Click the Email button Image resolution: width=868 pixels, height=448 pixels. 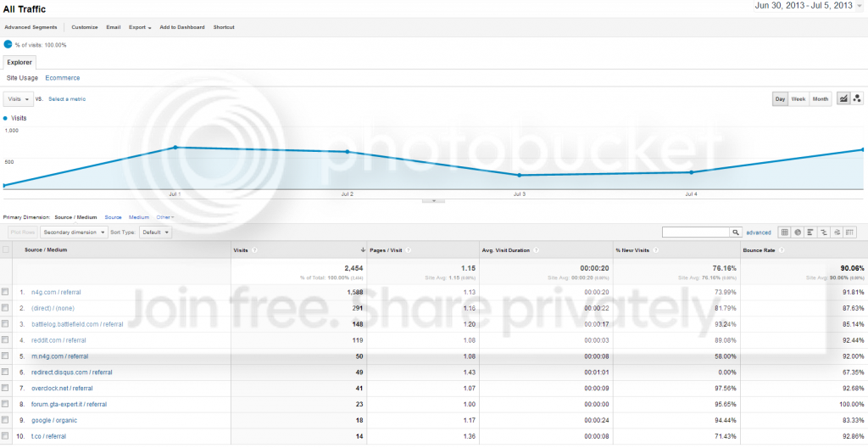pyautogui.click(x=114, y=27)
